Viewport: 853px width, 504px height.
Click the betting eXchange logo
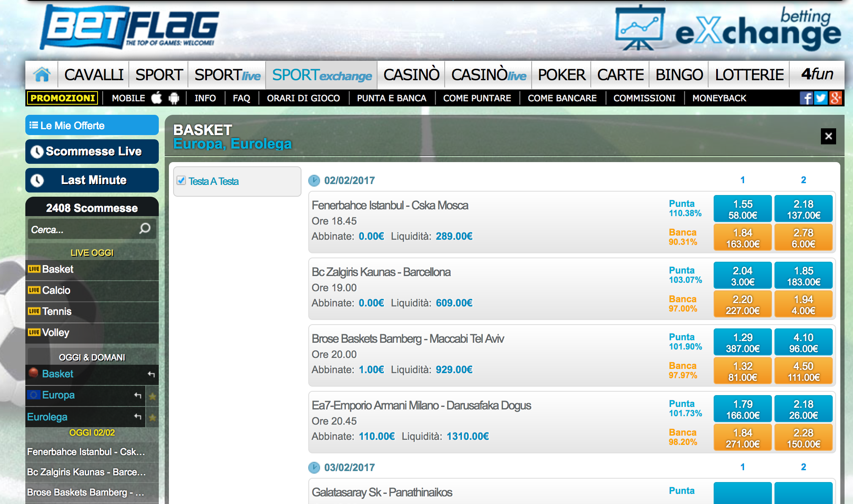tap(727, 29)
